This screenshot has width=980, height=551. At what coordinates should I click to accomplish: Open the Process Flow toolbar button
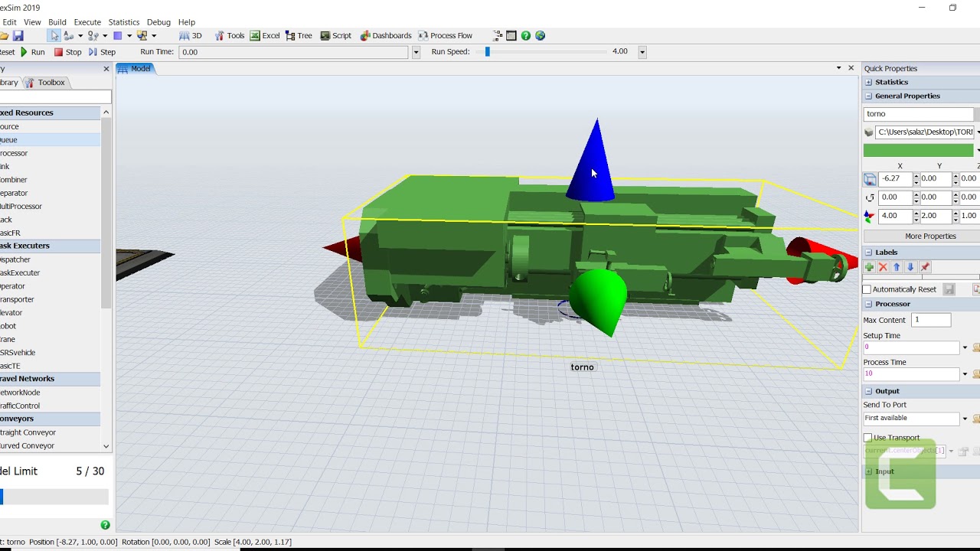pyautogui.click(x=445, y=36)
